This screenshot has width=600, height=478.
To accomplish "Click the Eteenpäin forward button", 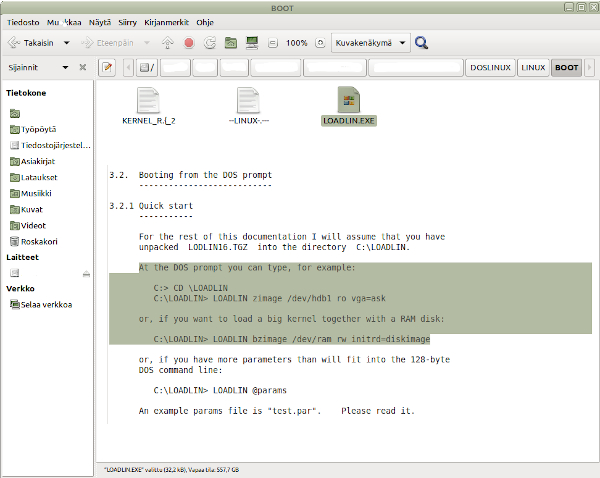I will [x=107, y=43].
